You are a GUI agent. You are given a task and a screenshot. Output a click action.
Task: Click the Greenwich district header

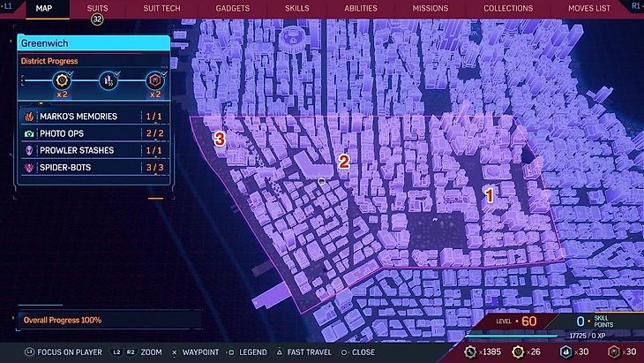coord(92,43)
